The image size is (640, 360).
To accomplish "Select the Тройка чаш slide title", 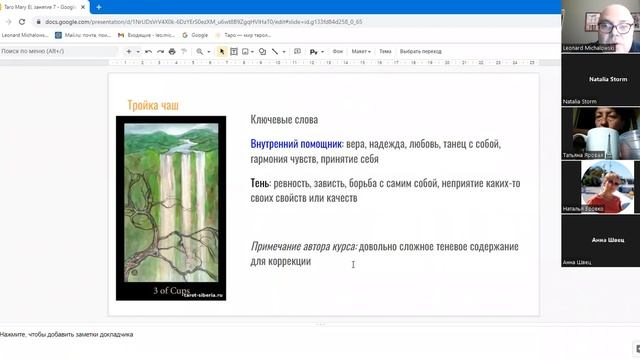I will pyautogui.click(x=153, y=105).
